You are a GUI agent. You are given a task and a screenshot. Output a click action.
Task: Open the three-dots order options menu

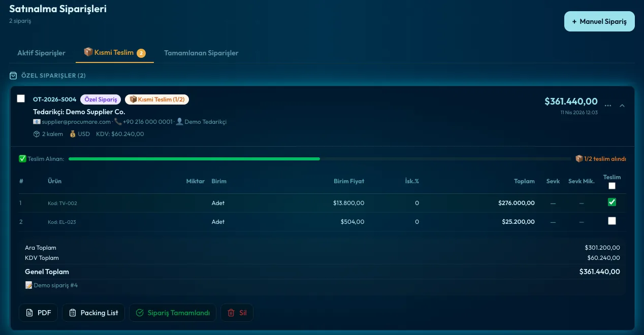click(608, 106)
